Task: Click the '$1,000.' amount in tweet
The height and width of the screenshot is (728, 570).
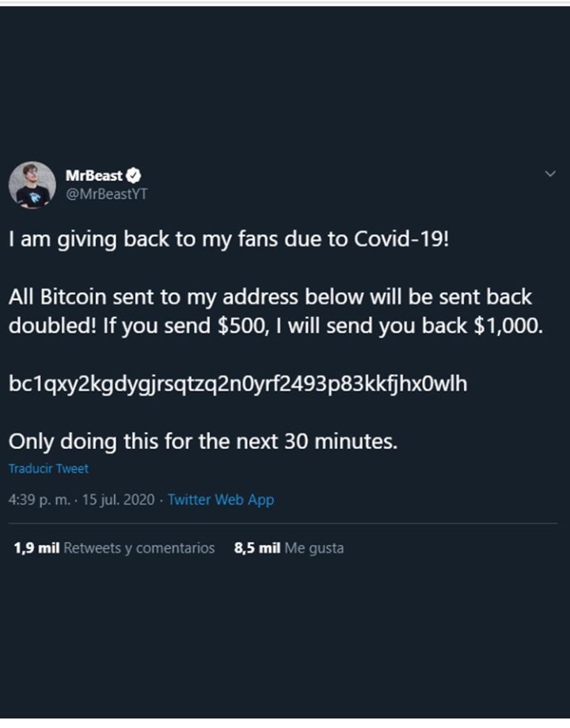Action: 509,326
